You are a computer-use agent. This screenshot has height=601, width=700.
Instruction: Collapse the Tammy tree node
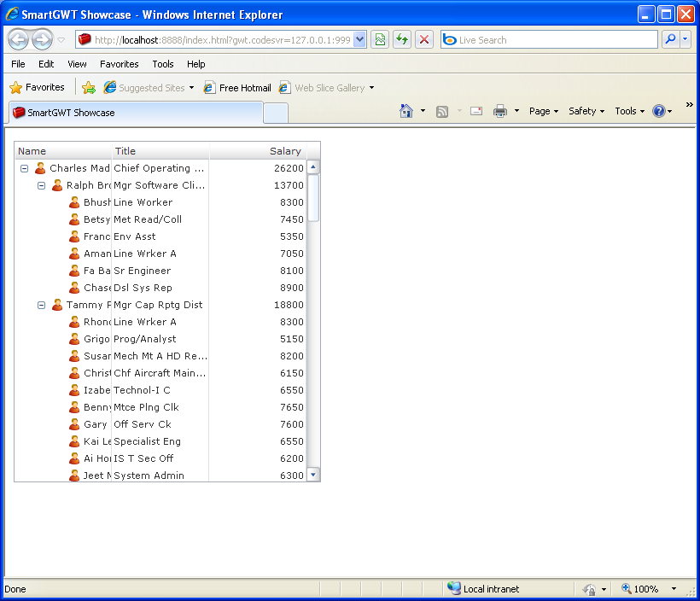pos(42,305)
